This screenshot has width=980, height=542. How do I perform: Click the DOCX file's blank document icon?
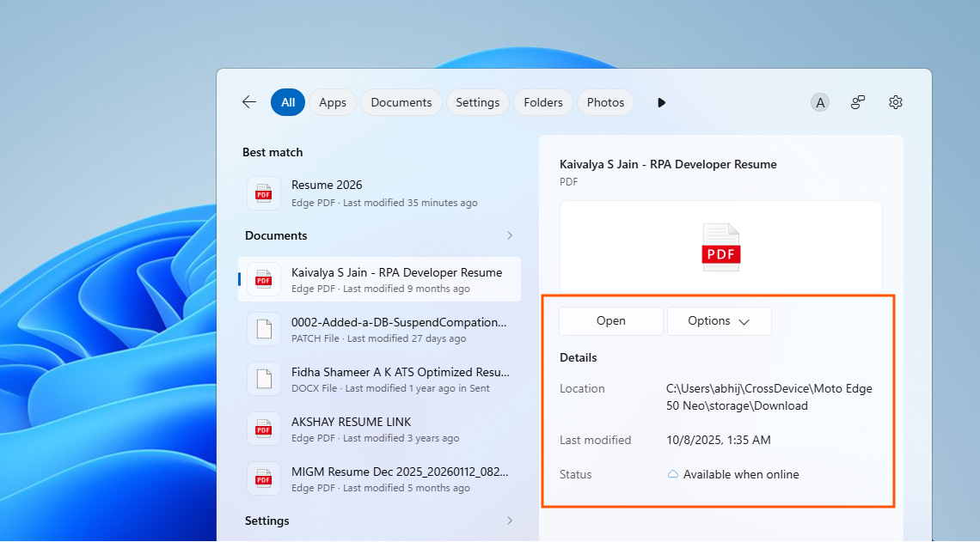pos(264,379)
